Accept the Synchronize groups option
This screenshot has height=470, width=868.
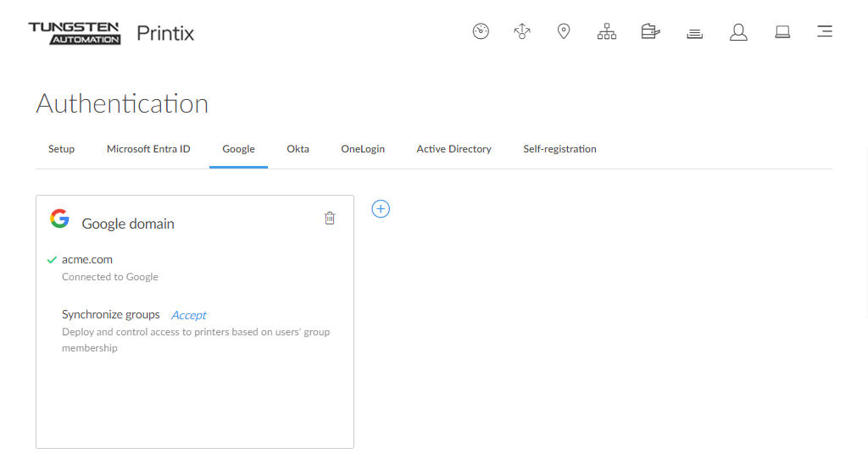[x=188, y=315]
